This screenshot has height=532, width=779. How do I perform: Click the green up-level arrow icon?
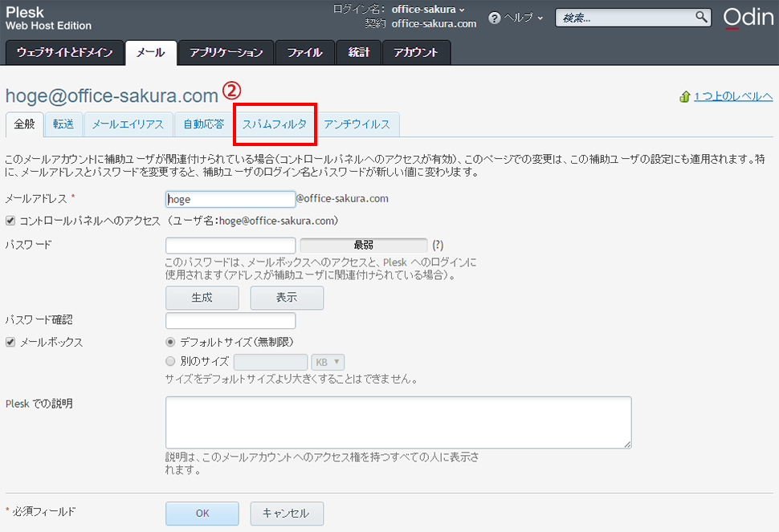click(x=685, y=96)
